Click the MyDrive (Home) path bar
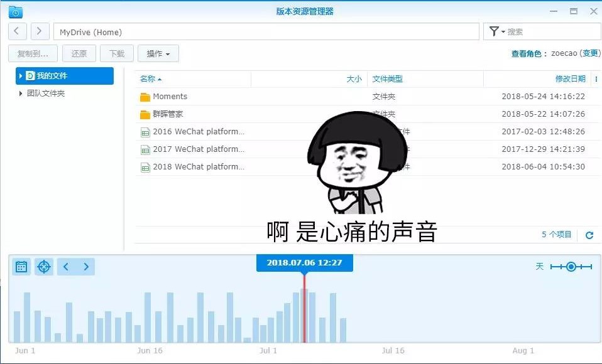 click(266, 32)
